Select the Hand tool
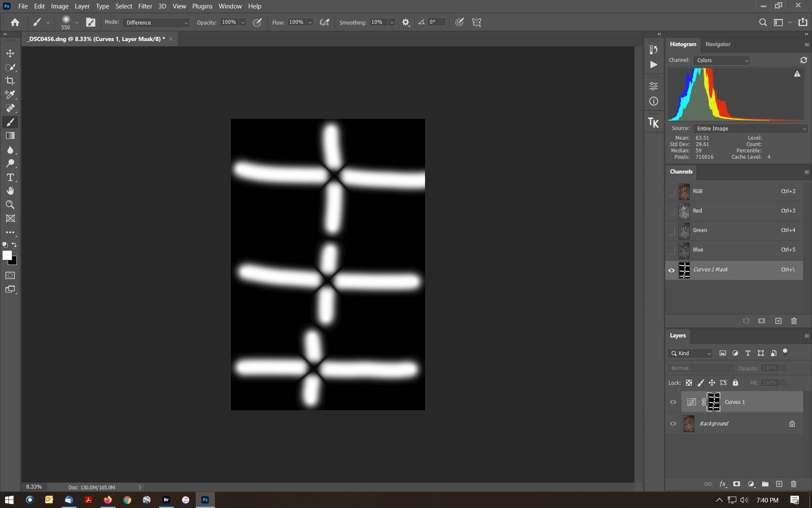Viewport: 812px width, 508px height. tap(10, 191)
